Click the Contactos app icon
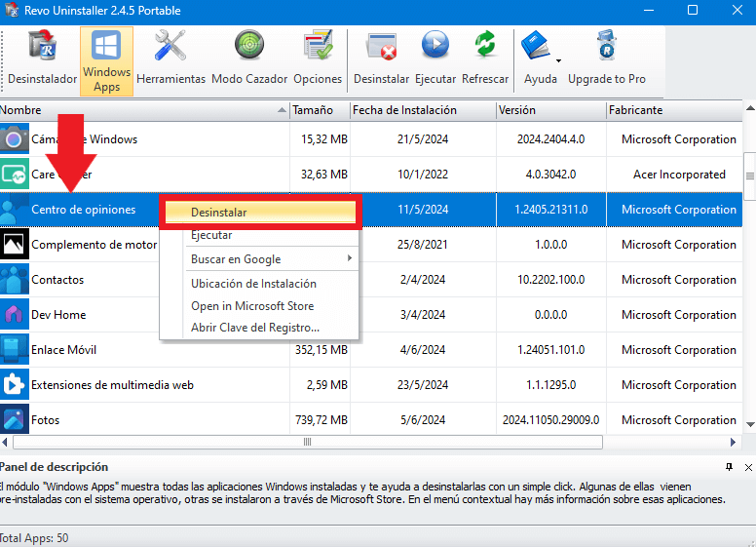 tap(15, 280)
